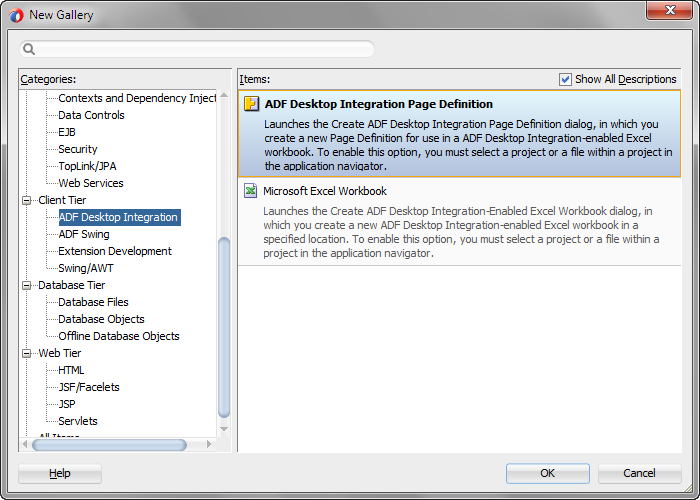Select the Security category
This screenshot has height=500, width=700.
point(78,149)
